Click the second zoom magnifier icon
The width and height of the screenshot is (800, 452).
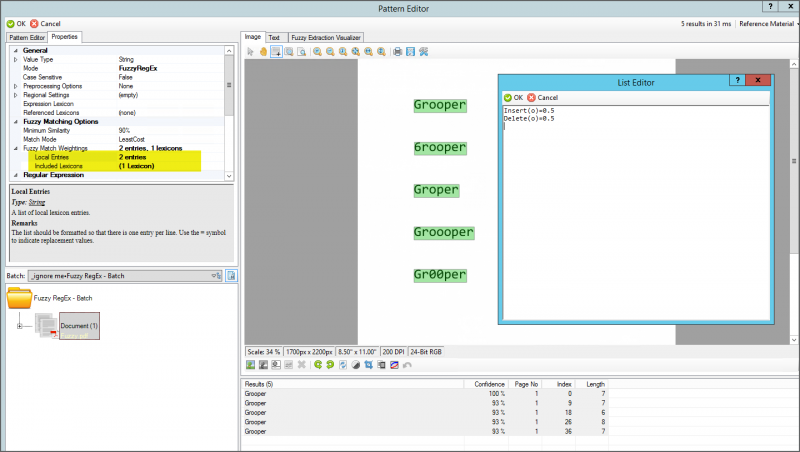click(330, 52)
